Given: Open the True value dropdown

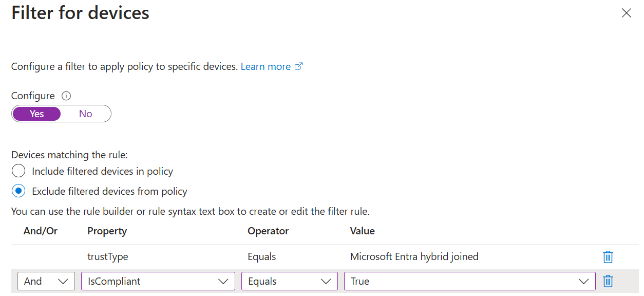Looking at the screenshot, I should [470, 281].
